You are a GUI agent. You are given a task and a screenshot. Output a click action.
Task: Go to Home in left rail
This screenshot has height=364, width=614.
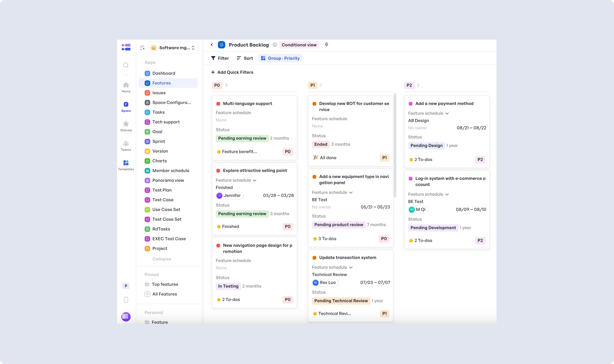click(126, 88)
